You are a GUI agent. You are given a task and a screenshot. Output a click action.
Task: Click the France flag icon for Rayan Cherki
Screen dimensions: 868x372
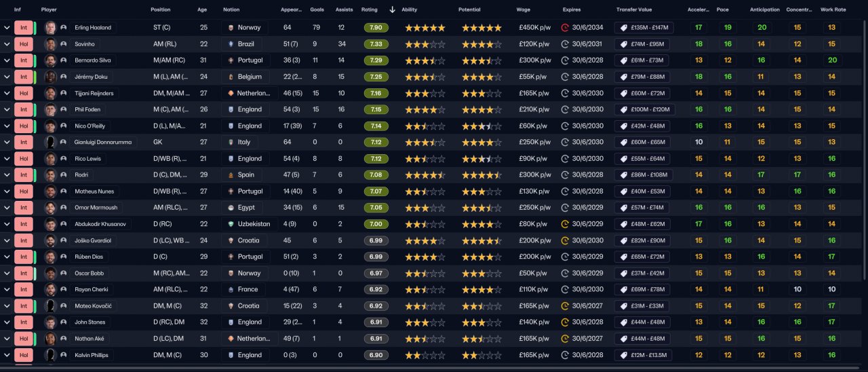coord(230,289)
